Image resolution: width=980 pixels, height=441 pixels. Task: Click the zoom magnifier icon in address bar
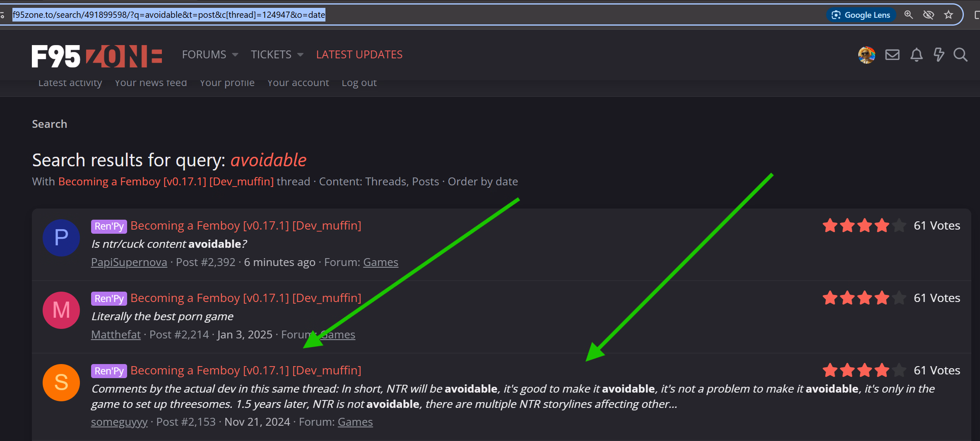pos(908,15)
